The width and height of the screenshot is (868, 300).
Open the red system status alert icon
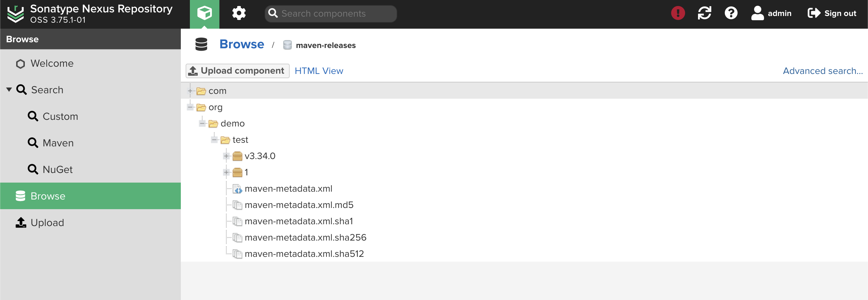[x=678, y=13]
